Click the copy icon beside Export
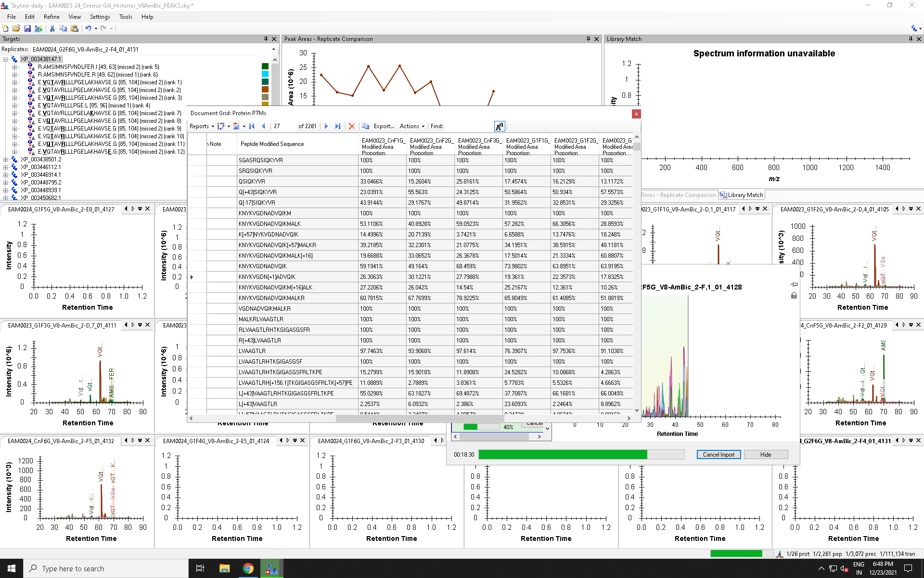Image resolution: width=924 pixels, height=578 pixels. [x=366, y=126]
